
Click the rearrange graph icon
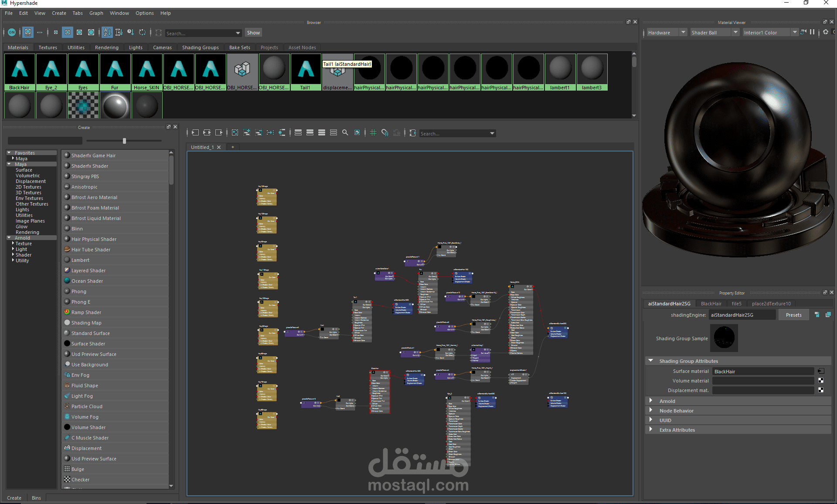tap(270, 133)
